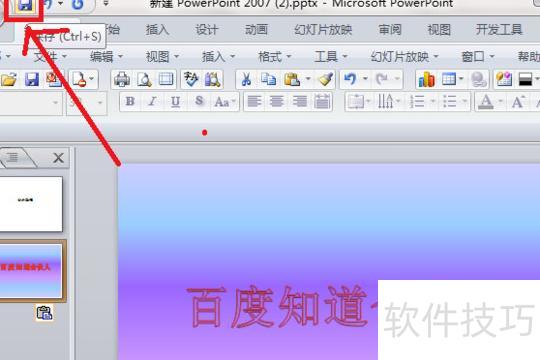Click the Save icon in quick access toolbar
The image size is (540, 360).
25,5
